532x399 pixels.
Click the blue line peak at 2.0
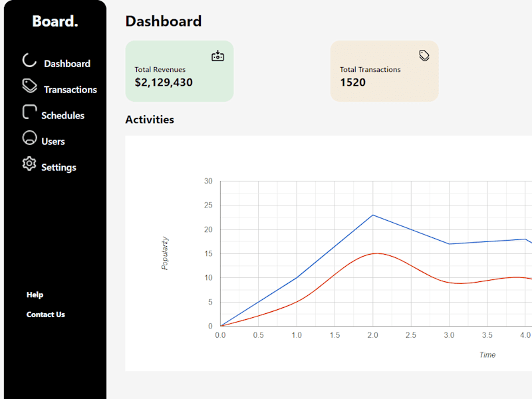click(x=373, y=215)
